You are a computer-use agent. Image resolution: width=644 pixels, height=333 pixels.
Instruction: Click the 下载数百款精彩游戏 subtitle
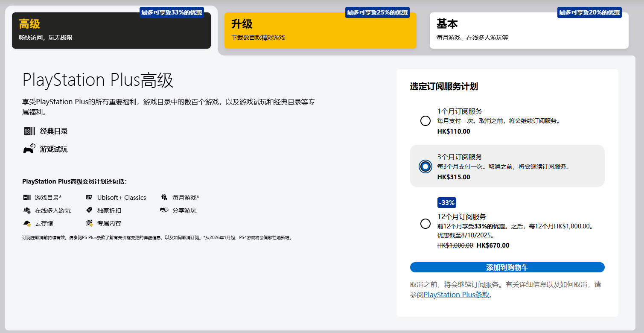(258, 38)
